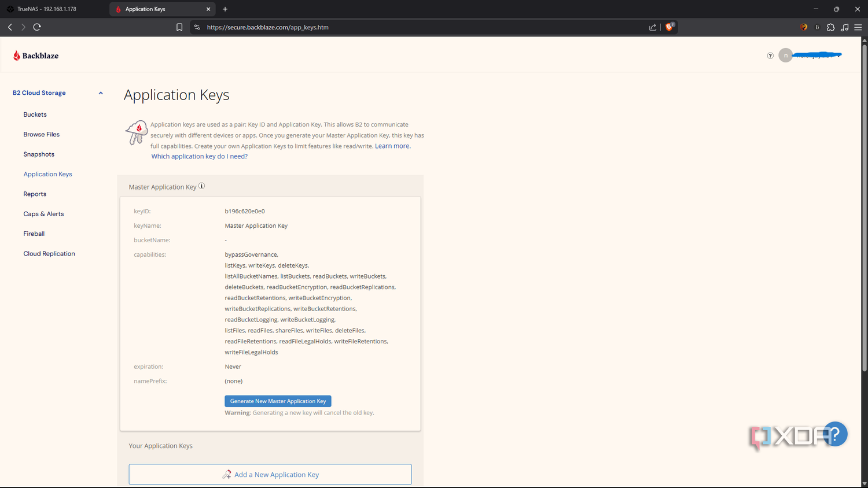The width and height of the screenshot is (868, 488).
Task: Open Browse Files in sidebar
Action: 41,134
